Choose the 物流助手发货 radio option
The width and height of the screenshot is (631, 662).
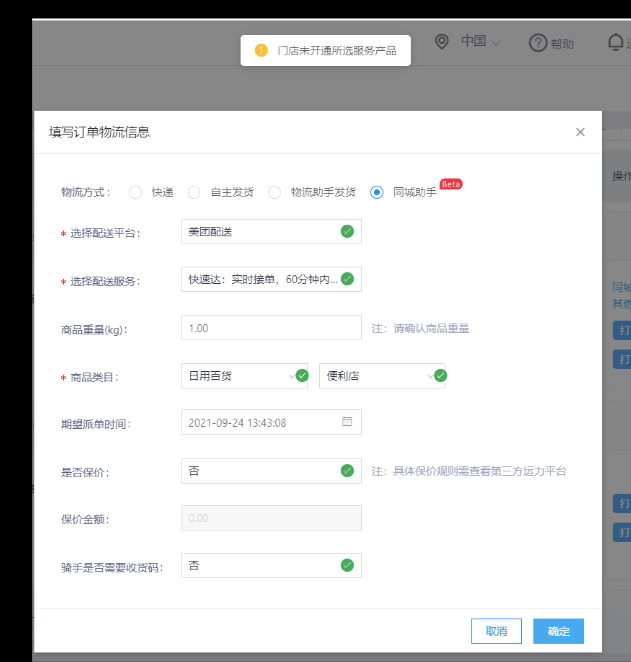click(274, 193)
